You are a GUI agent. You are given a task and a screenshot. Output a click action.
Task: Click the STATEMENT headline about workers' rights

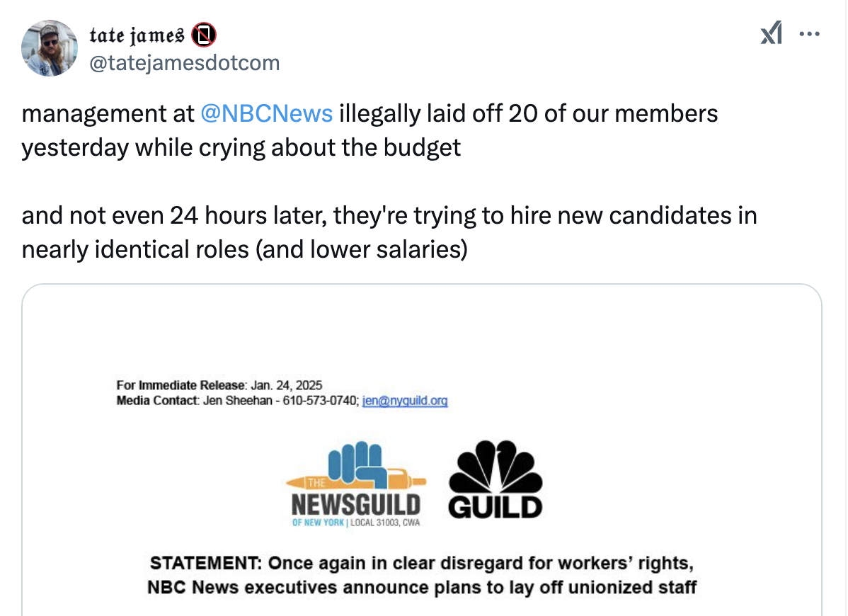[x=422, y=576]
